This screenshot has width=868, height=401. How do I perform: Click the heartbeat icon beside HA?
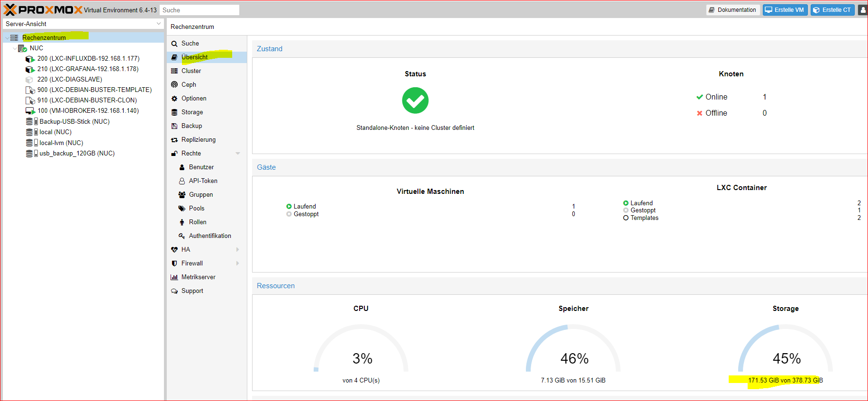pos(174,250)
